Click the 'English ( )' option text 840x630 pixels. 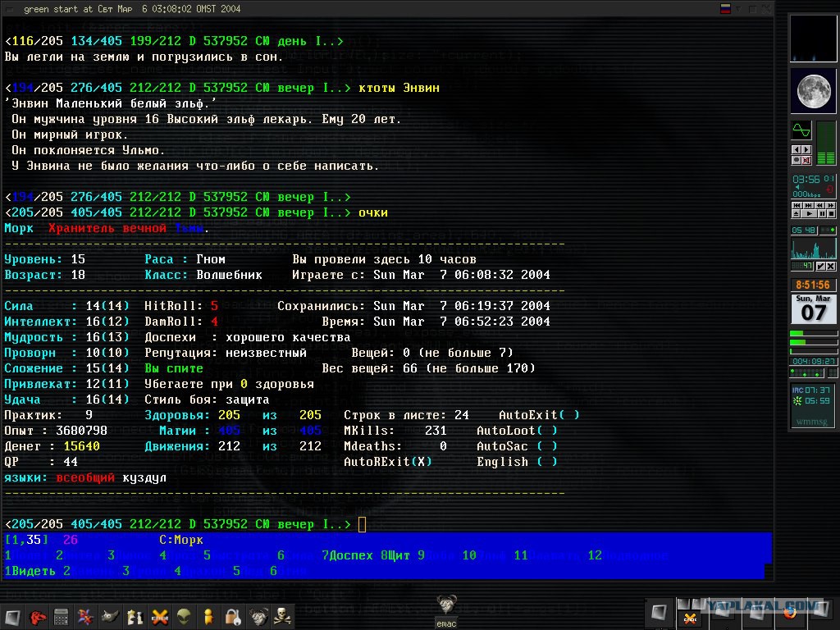tap(517, 462)
